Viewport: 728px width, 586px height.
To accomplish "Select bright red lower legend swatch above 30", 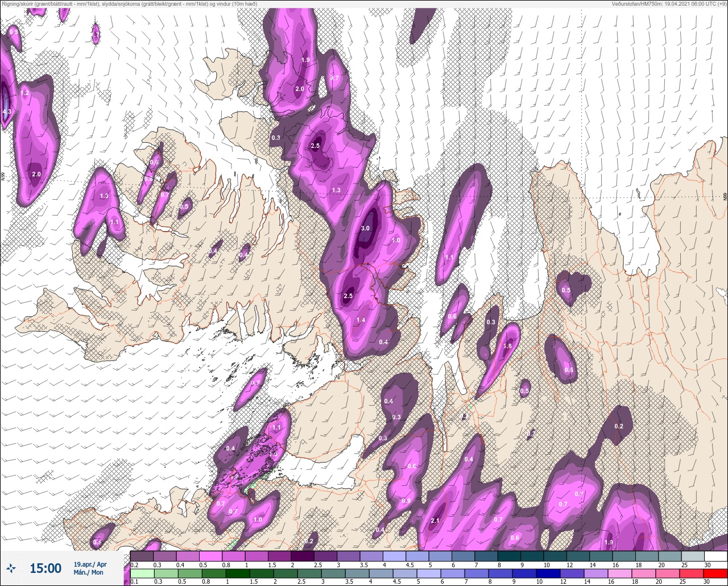I will [715, 573].
